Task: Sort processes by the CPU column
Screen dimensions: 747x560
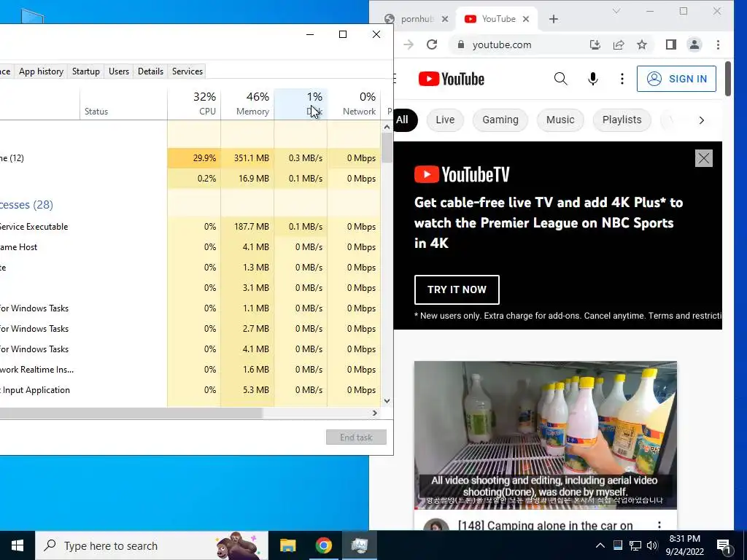Action: point(194,104)
